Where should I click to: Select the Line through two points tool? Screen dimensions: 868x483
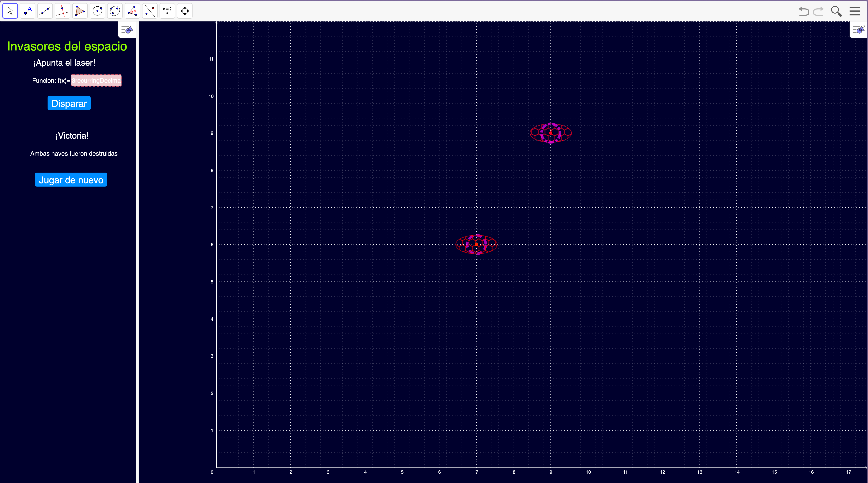tap(45, 11)
